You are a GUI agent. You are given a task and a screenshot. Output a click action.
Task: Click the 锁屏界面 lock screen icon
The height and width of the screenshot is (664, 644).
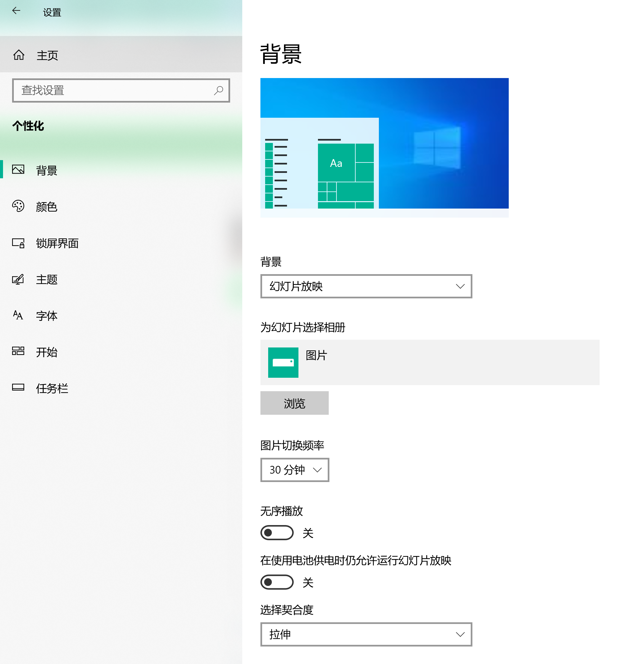coord(18,243)
